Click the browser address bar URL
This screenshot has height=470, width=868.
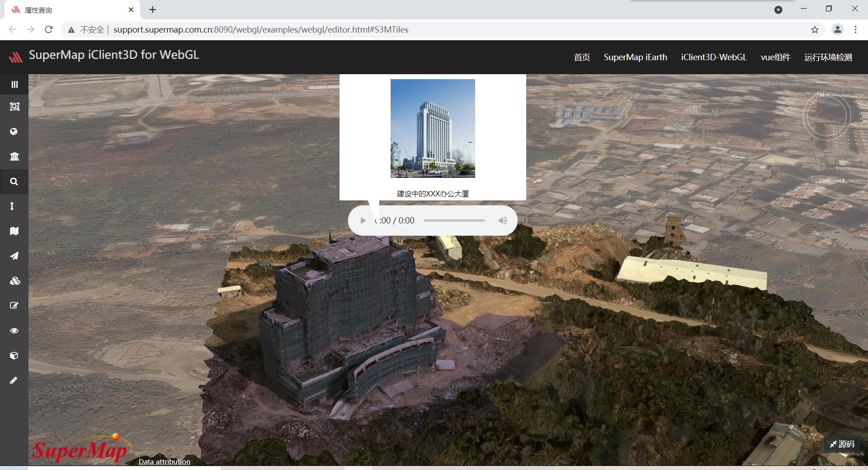tap(261, 30)
